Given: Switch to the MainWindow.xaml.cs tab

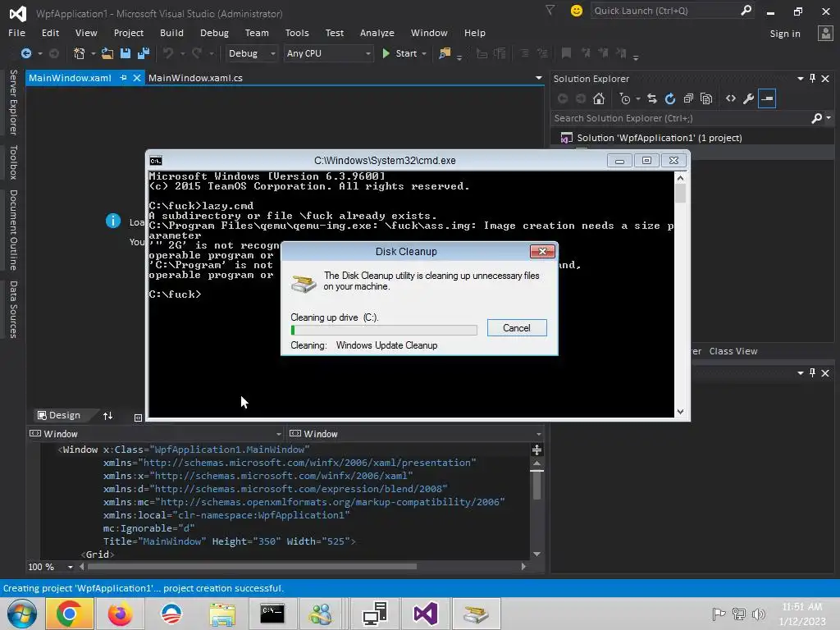Looking at the screenshot, I should click(195, 78).
